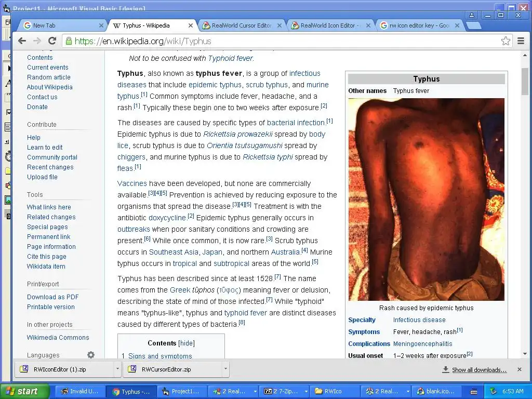Reload the Typhus page
532x399 pixels.
coord(52,41)
